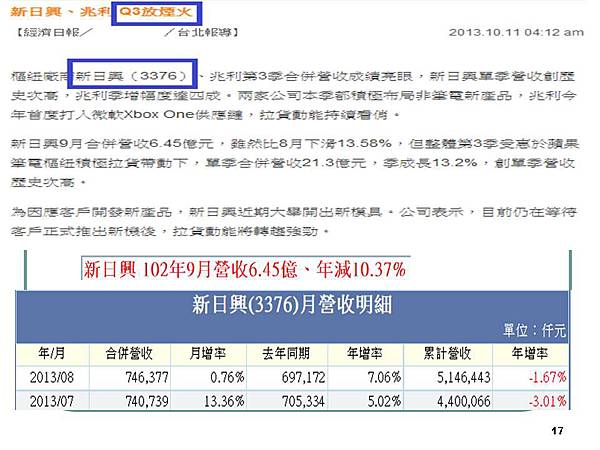Viewport: 600px width, 450px height.
Task: Click the paragraph starting 為因應客戶開發新產品
Action: [293, 221]
